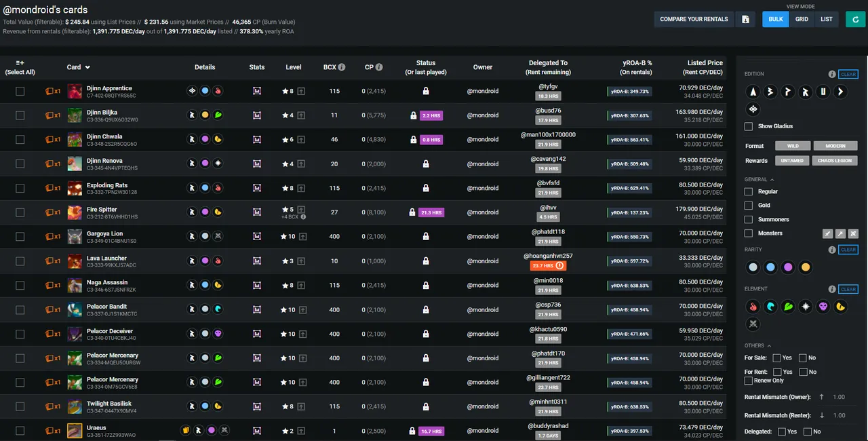868x441 pixels.
Task: Click the export file icon button
Action: [745, 19]
